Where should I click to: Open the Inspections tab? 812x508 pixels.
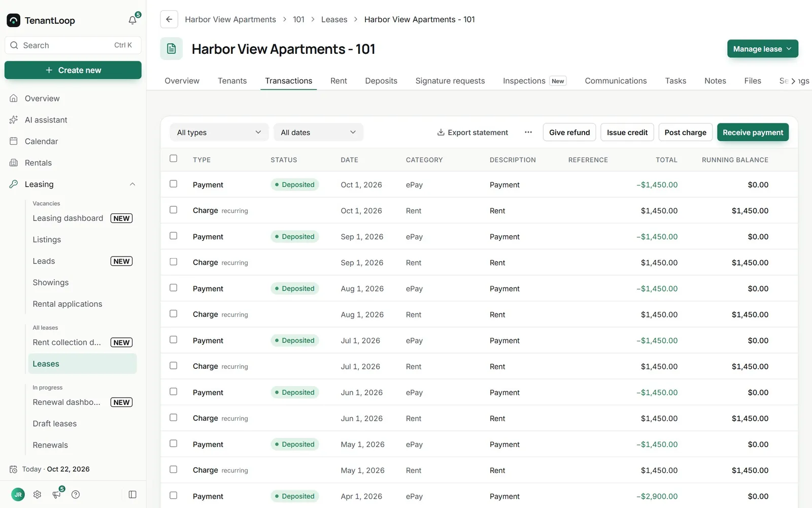[534, 81]
